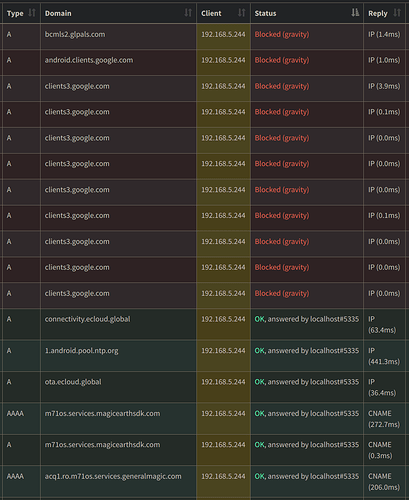
Task: Click the Status column header text
Action: 265,13
